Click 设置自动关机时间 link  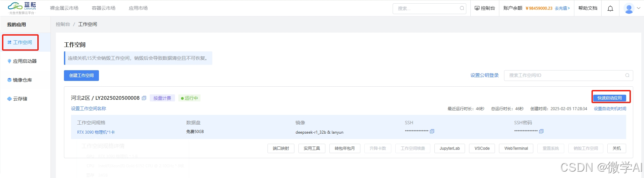(x=610, y=109)
